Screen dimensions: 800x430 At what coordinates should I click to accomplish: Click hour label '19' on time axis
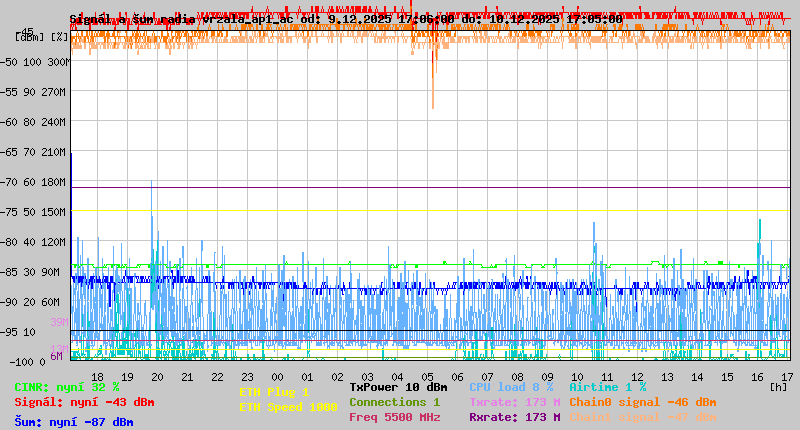[x=127, y=377]
